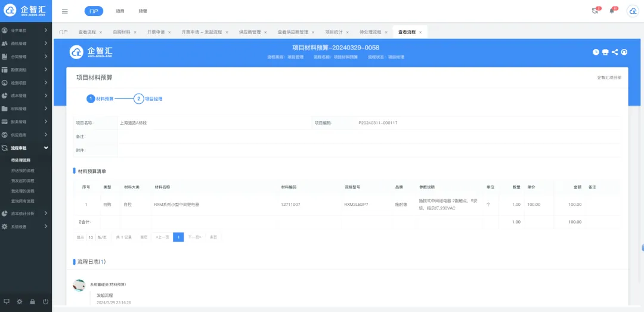Screen dimensions: 644x312
Task: Expand the 业主单位 chevron
Action: point(46,30)
